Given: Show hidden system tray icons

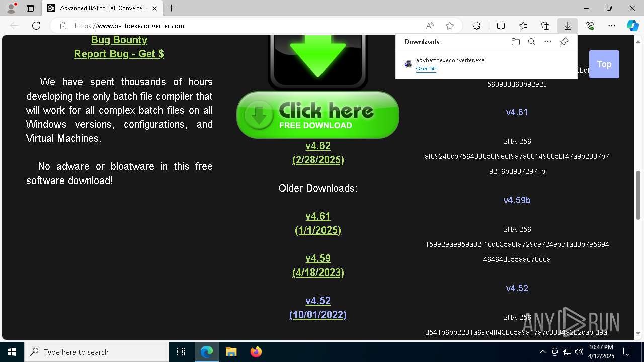Looking at the screenshot, I should 542,352.
